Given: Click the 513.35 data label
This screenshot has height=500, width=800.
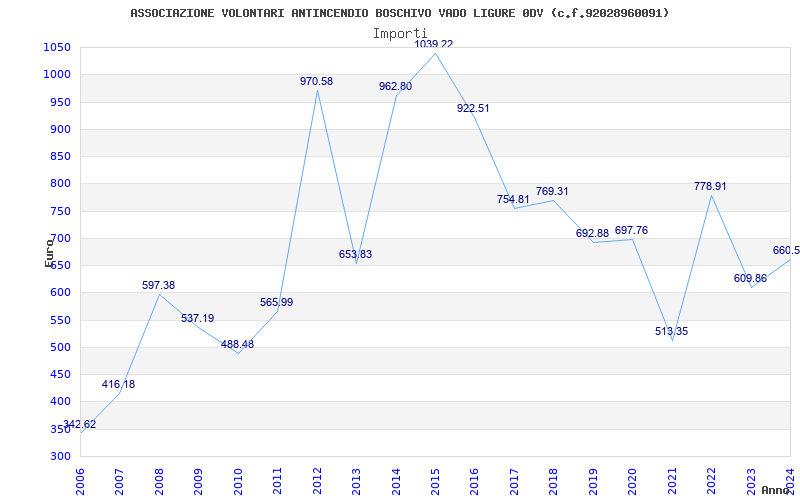Looking at the screenshot, I should point(671,332).
